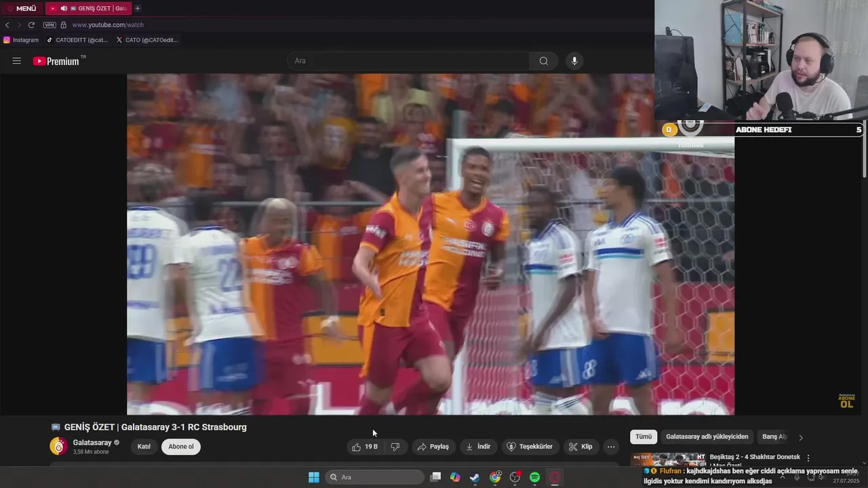Screen dimensions: 868x488
Task: Open the YouTube hamburger guide menu
Action: pos(17,61)
